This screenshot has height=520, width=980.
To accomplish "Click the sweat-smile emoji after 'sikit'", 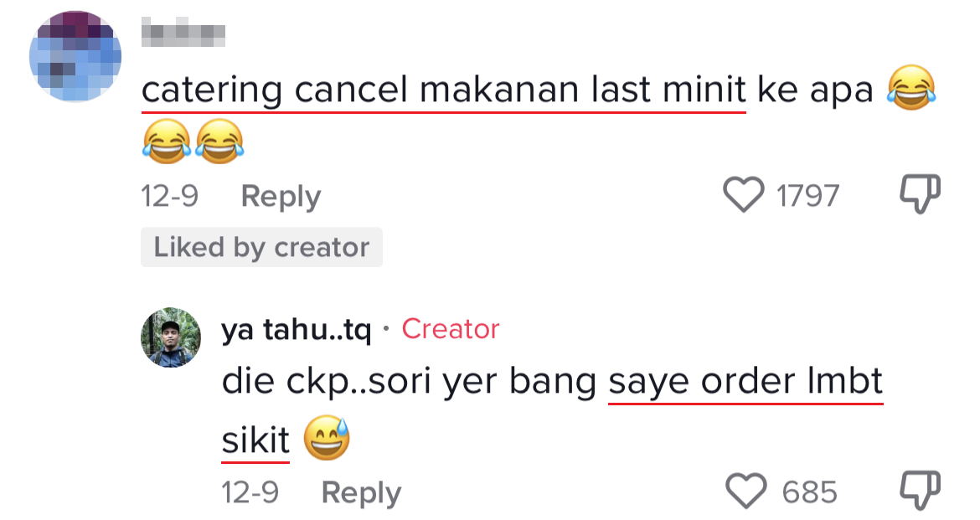I will click(326, 440).
